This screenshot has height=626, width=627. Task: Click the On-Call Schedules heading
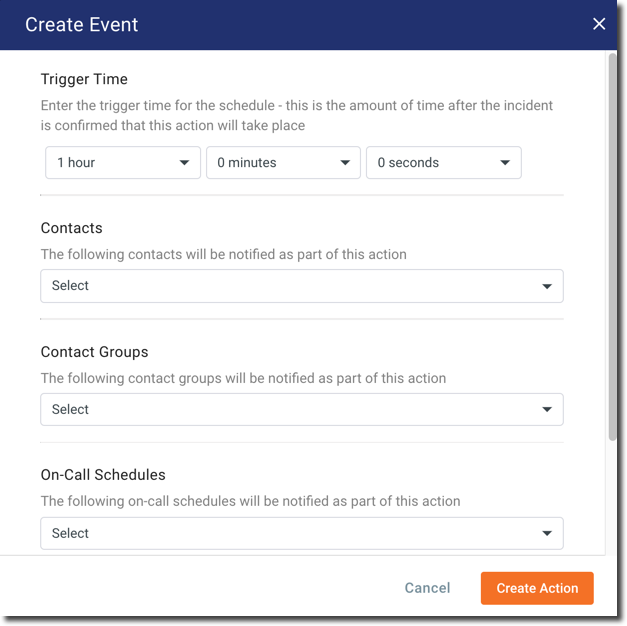[x=103, y=475]
